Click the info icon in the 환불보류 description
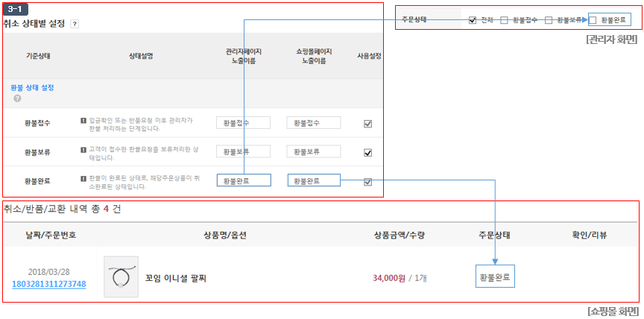 tap(83, 150)
